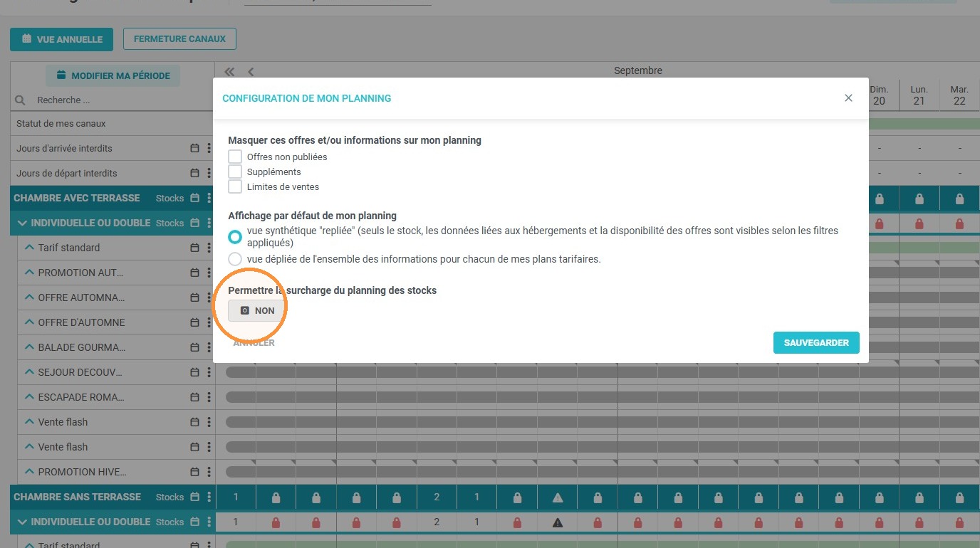The image size is (980, 548).
Task: Click the SAUVEGARDER button
Action: pyautogui.click(x=816, y=342)
